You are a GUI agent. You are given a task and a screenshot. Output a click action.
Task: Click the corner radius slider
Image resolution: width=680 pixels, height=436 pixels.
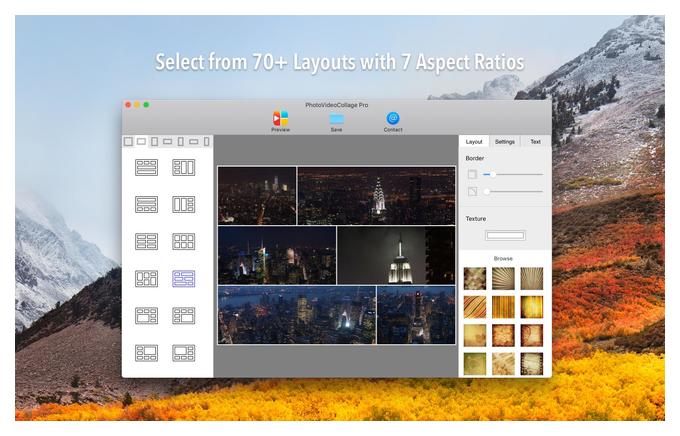point(513,191)
